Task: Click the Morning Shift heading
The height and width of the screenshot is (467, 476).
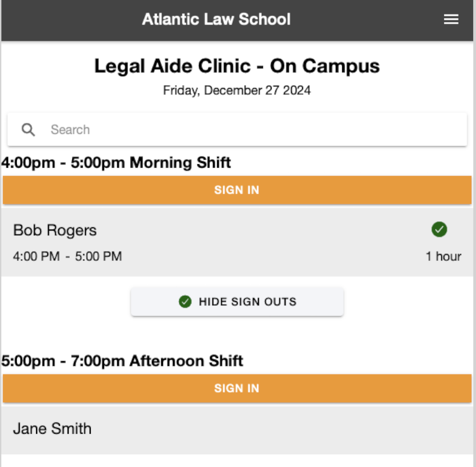Action: 116,162
